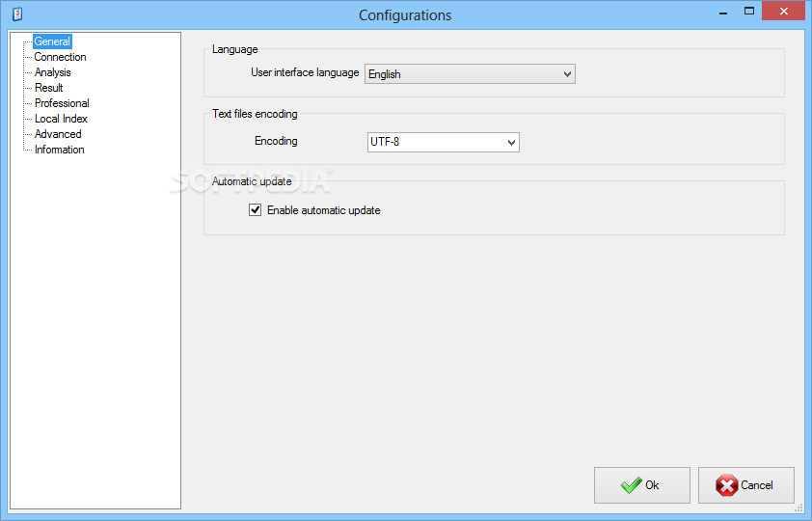812x521 pixels.
Task: Maximize the Configurations window
Action: coord(748,12)
